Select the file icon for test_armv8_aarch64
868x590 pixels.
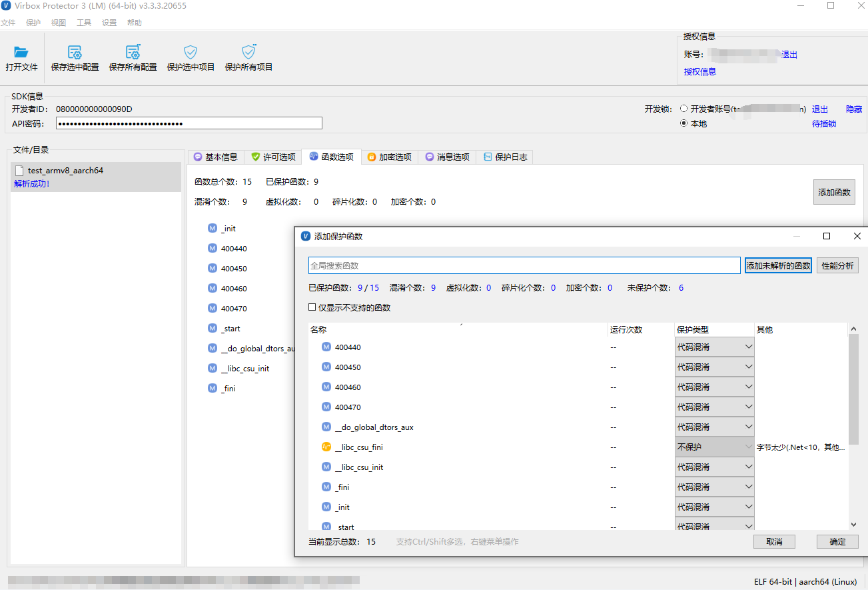pos(19,171)
